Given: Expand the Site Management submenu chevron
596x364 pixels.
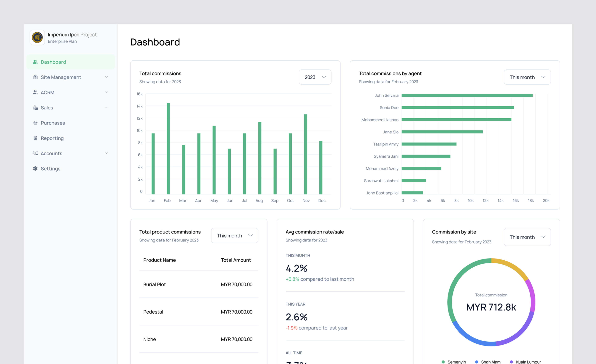Looking at the screenshot, I should click(x=106, y=77).
